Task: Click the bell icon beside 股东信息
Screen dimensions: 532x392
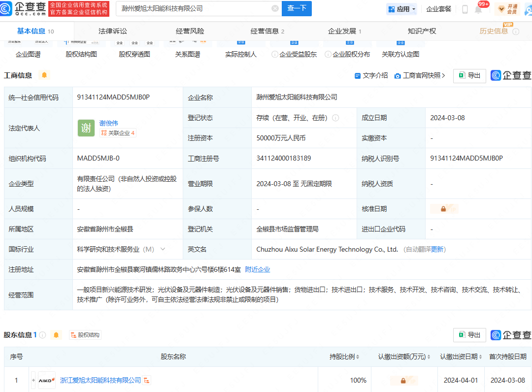Action: (56, 335)
